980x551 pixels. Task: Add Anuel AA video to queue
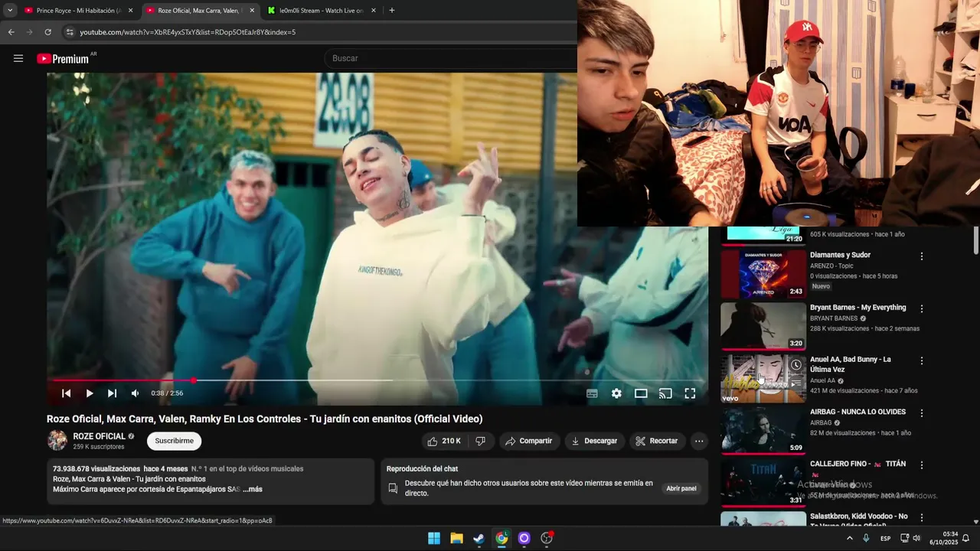click(796, 383)
